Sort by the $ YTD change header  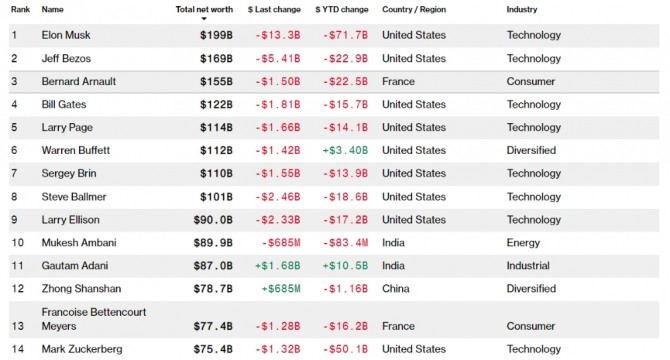click(341, 9)
